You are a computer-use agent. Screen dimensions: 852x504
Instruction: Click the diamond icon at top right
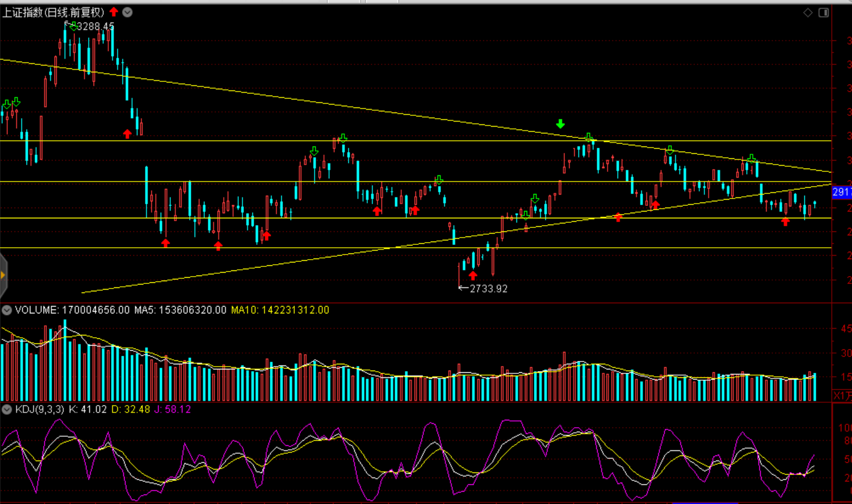[808, 12]
